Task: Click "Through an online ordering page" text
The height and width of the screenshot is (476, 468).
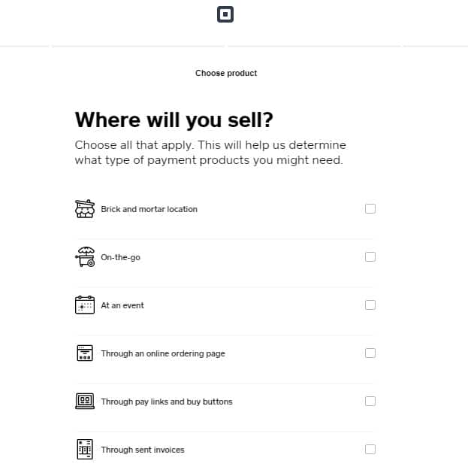Action: coord(163,353)
